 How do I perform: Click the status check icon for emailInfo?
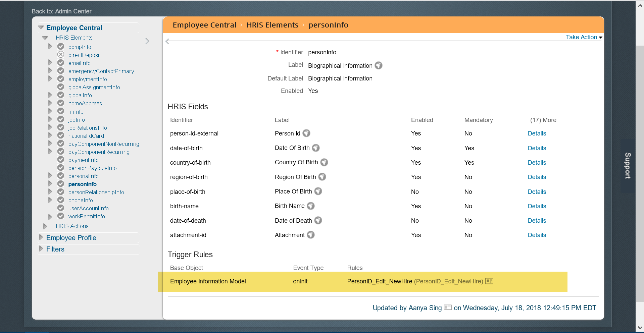pos(61,63)
